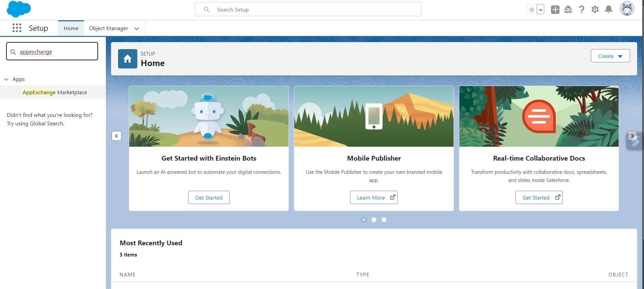This screenshot has height=289, width=644.
Task: Click the Favorites star icon
Action: [531, 9]
